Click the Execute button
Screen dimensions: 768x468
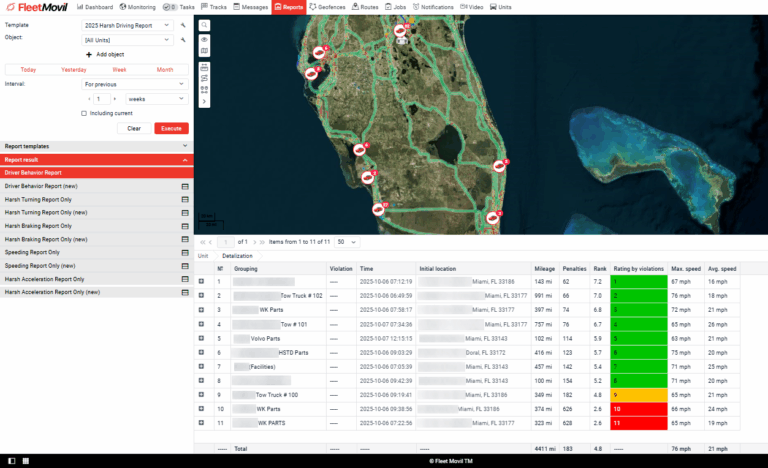[x=171, y=128]
